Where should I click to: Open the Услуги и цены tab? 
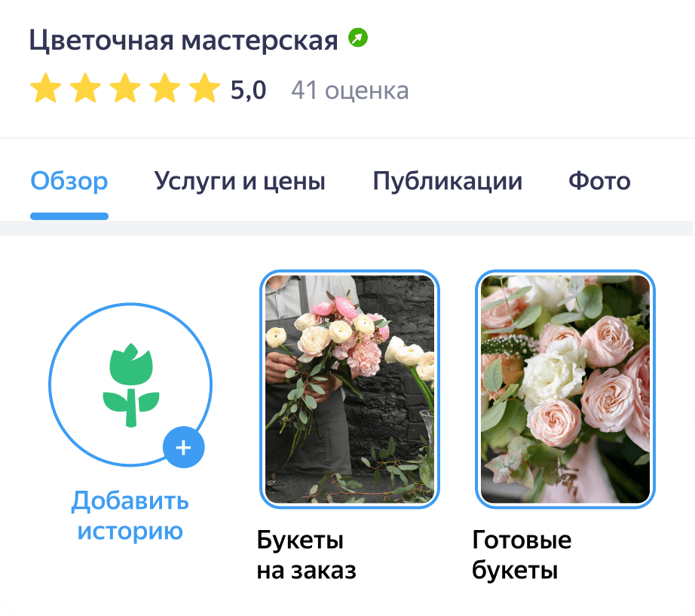click(x=240, y=181)
